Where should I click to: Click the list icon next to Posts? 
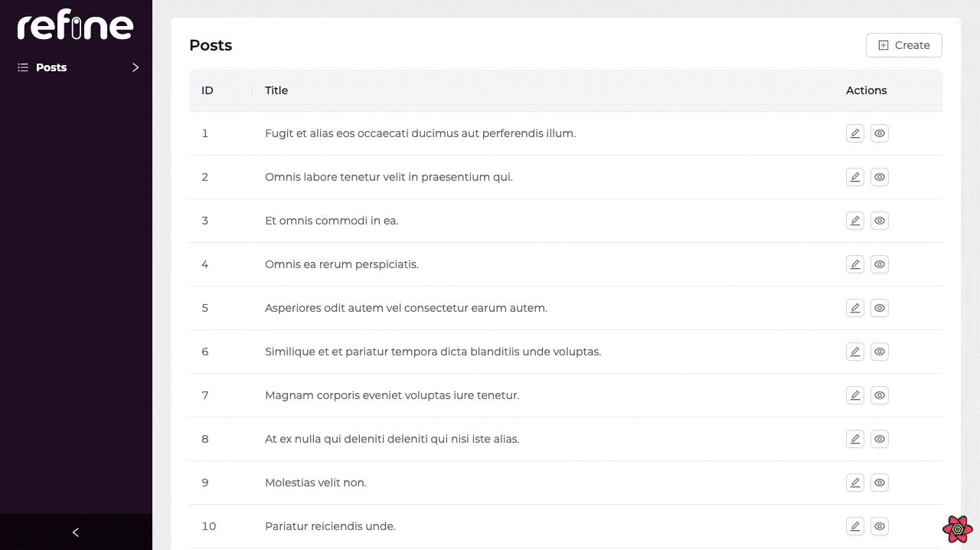pyautogui.click(x=21, y=67)
